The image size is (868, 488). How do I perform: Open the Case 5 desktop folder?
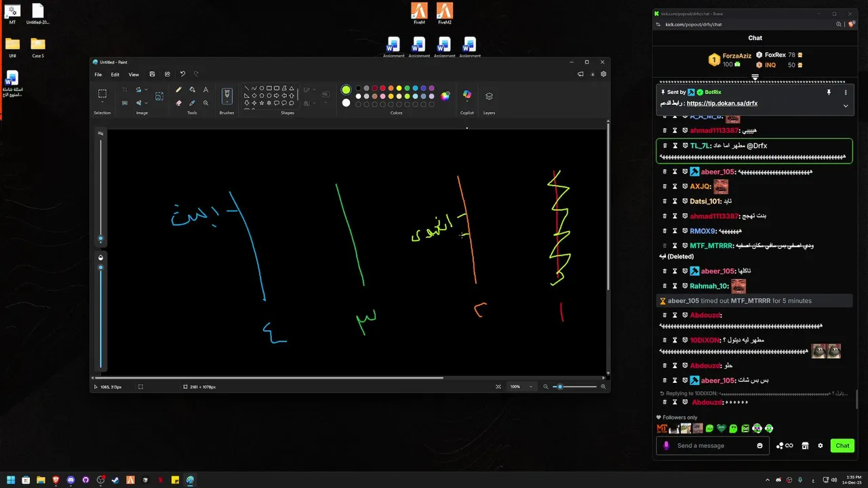[38, 47]
